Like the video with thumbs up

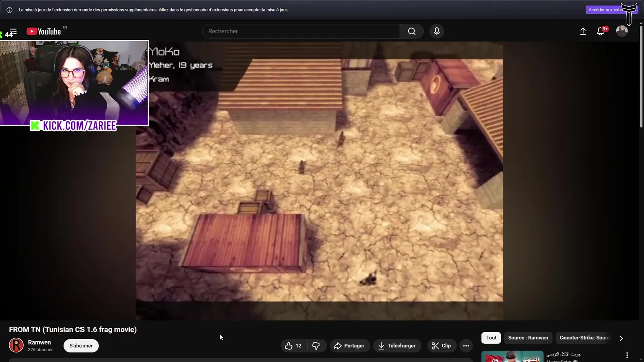(293, 346)
